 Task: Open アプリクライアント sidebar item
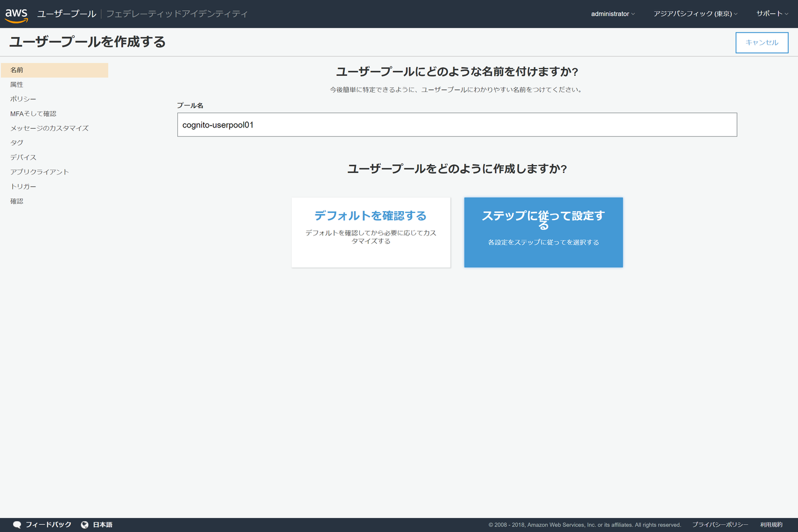[x=39, y=172]
